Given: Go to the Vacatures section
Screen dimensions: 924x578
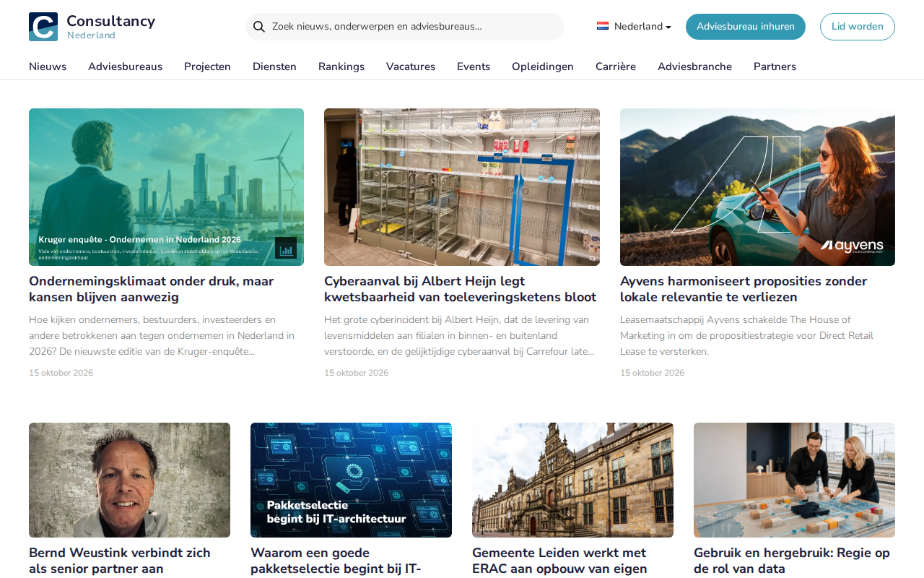Looking at the screenshot, I should coord(411,66).
